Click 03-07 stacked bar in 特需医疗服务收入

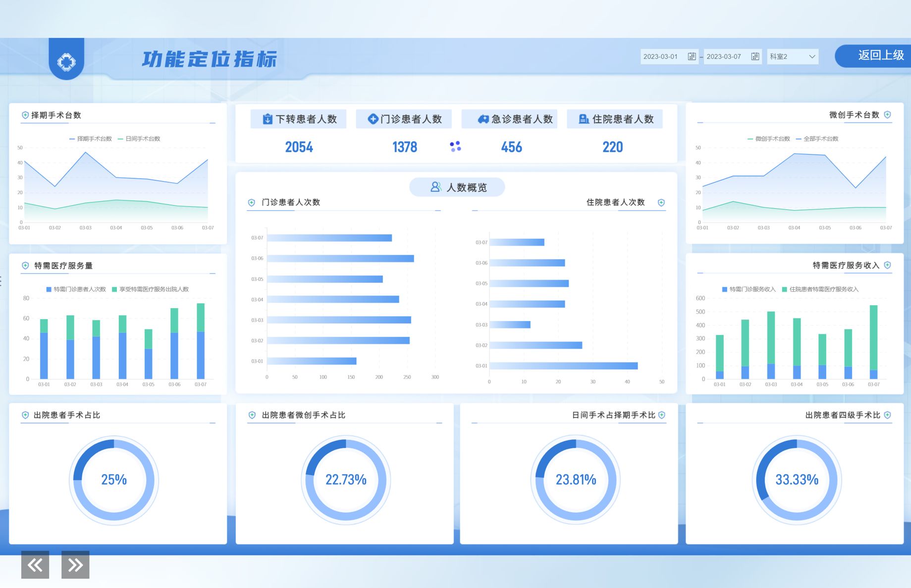click(874, 342)
